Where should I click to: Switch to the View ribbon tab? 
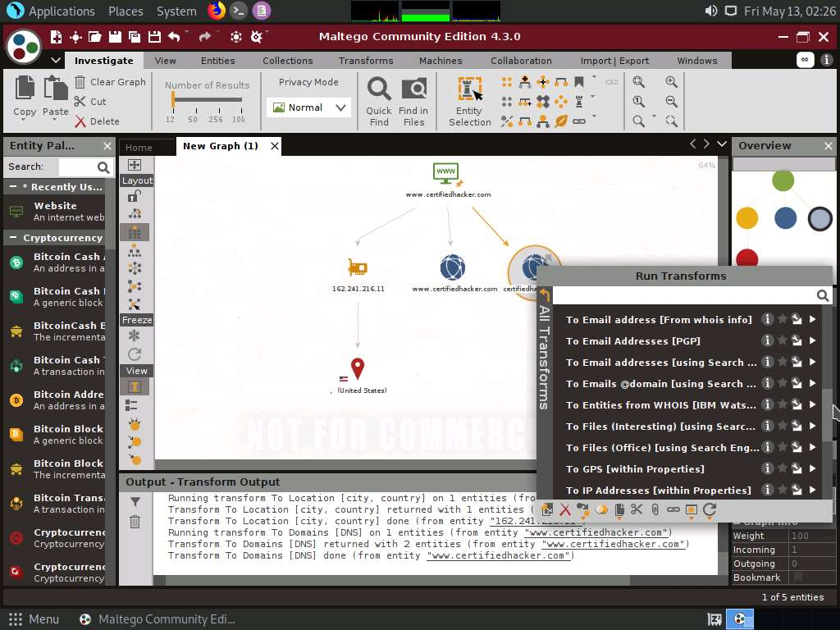(x=165, y=61)
